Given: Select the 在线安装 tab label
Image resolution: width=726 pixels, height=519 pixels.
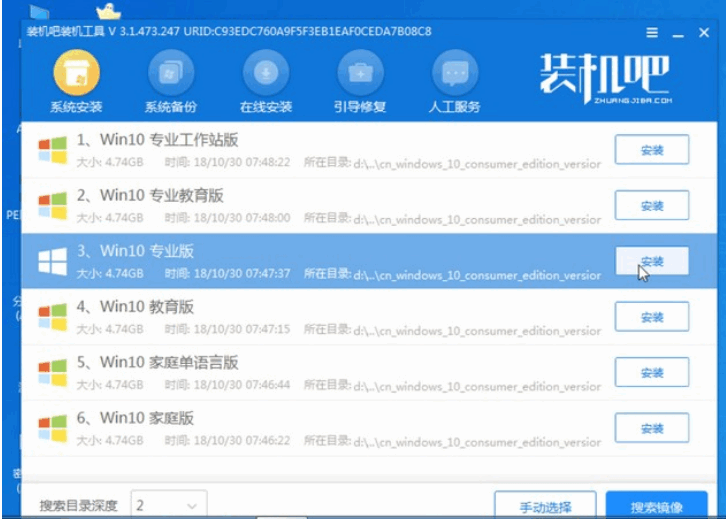Looking at the screenshot, I should [x=266, y=107].
